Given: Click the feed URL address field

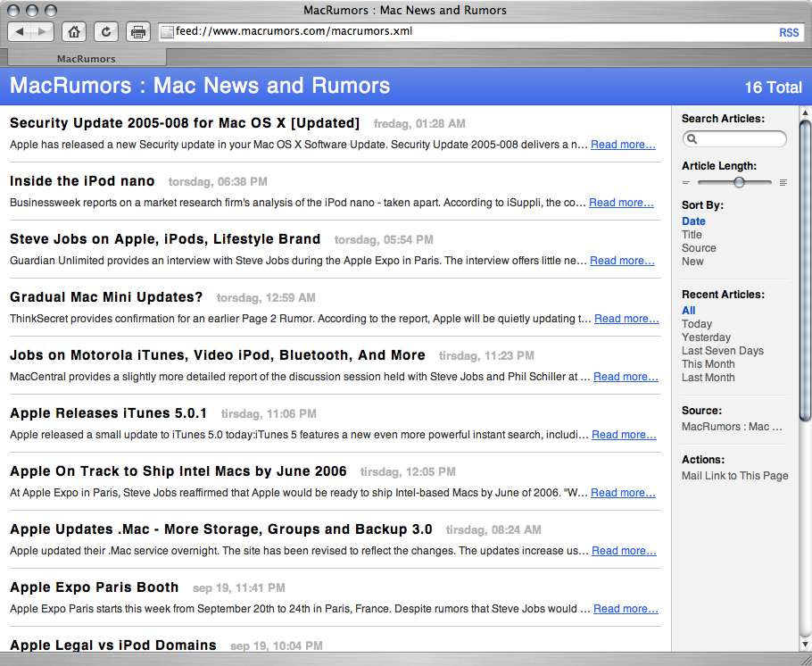Looking at the screenshot, I should pyautogui.click(x=482, y=32).
